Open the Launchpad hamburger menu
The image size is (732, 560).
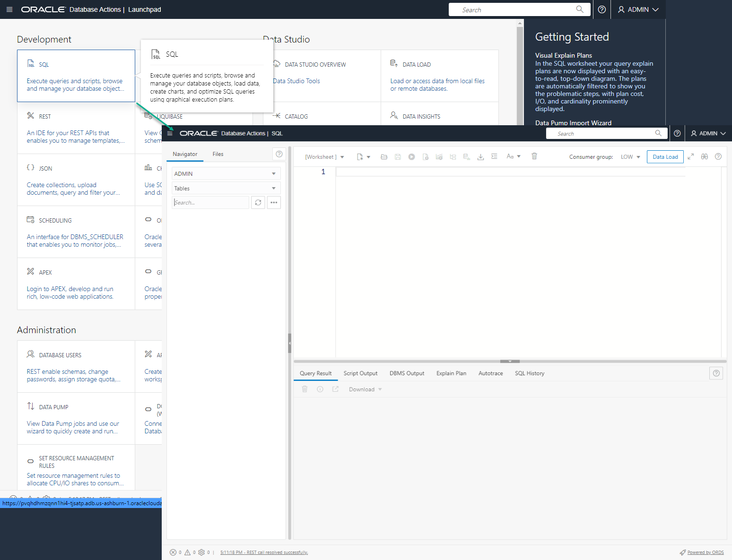(x=9, y=9)
